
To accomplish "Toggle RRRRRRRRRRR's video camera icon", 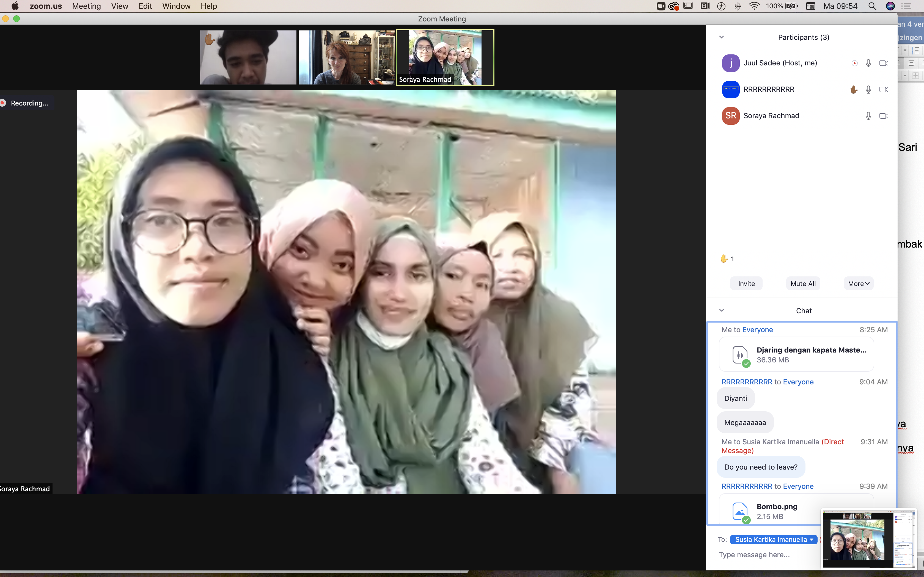I will pos(884,90).
